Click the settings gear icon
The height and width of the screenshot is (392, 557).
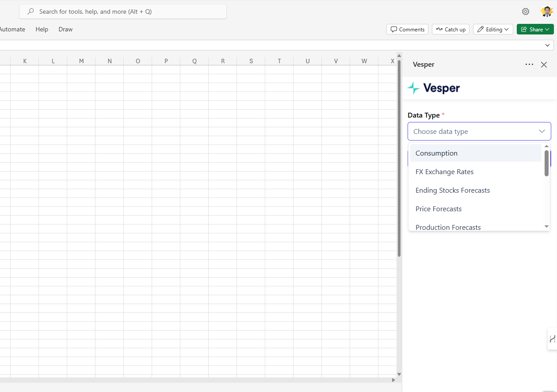pyautogui.click(x=525, y=11)
